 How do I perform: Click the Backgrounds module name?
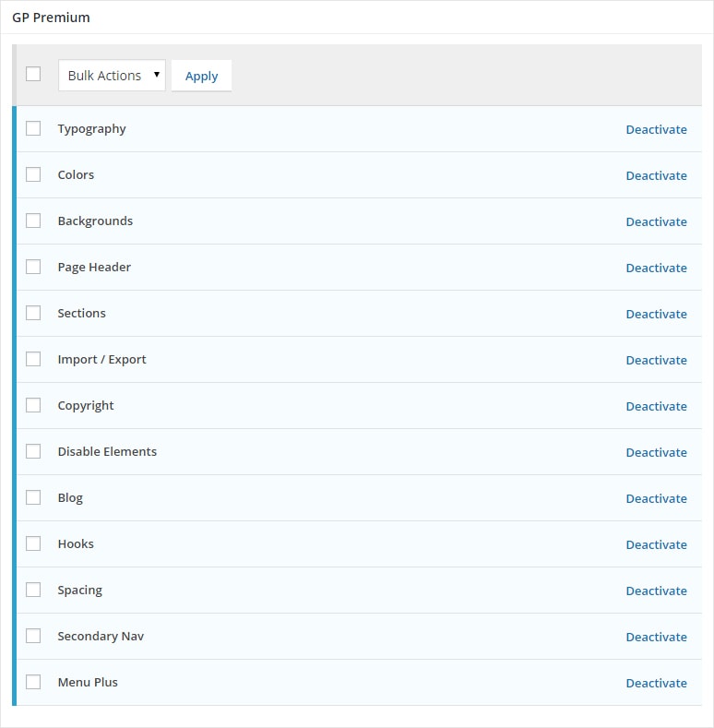[95, 221]
